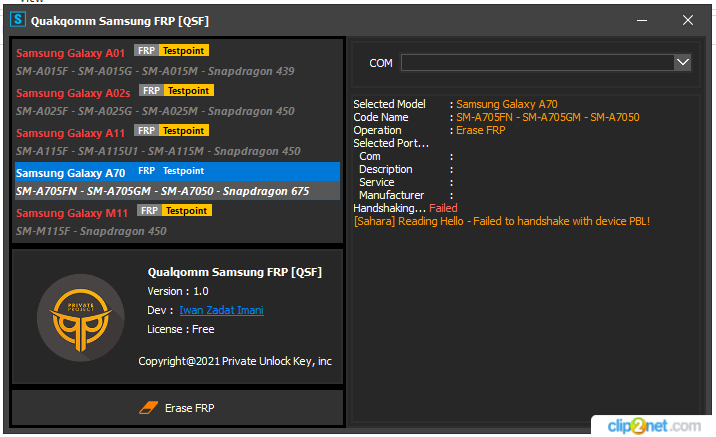Click the FRP tag next to Galaxy A11
The image size is (716, 437).
[x=146, y=130]
